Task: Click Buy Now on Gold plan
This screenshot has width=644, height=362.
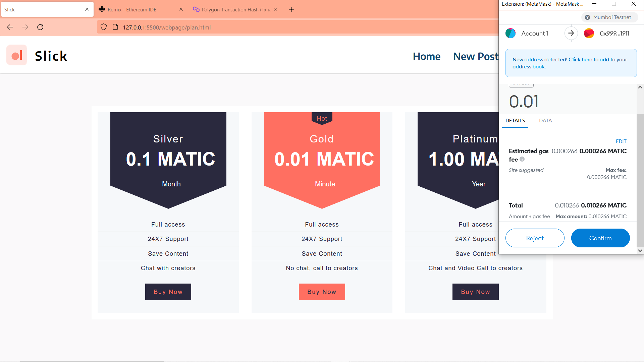Action: pos(322,292)
